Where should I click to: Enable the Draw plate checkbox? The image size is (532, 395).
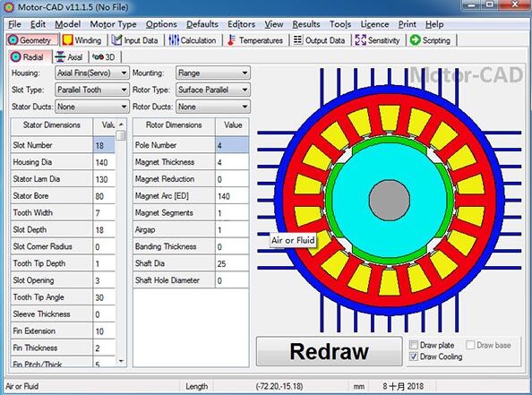click(414, 345)
